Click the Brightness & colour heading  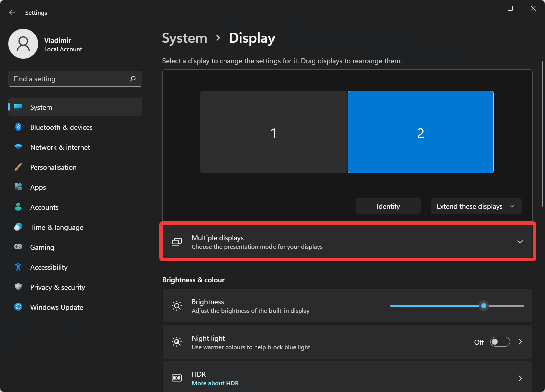coord(193,280)
